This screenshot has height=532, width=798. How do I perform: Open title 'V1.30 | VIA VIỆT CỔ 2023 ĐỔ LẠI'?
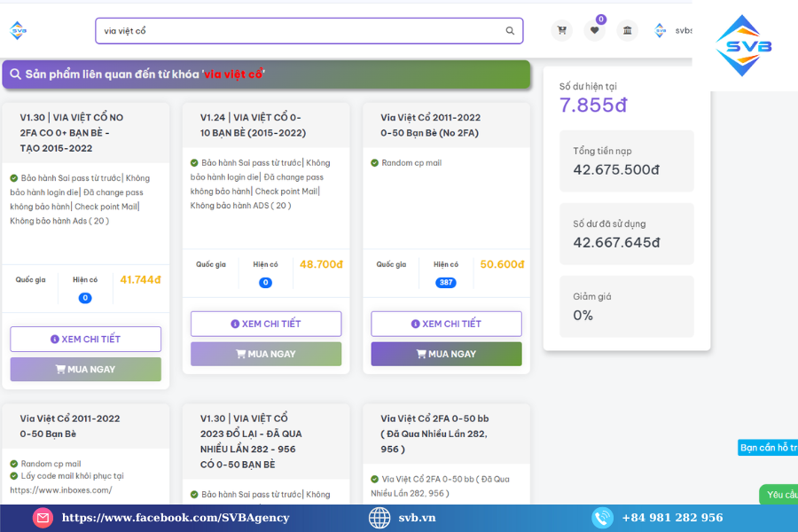[250, 442]
